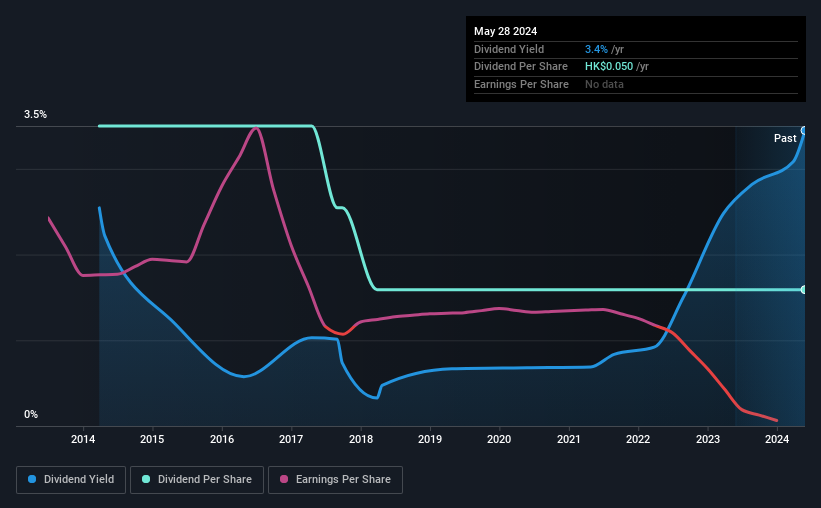Viewport: 821px width, 508px height.
Task: Click the 3.4% Dividend Yield value in tooltip
Action: click(596, 49)
